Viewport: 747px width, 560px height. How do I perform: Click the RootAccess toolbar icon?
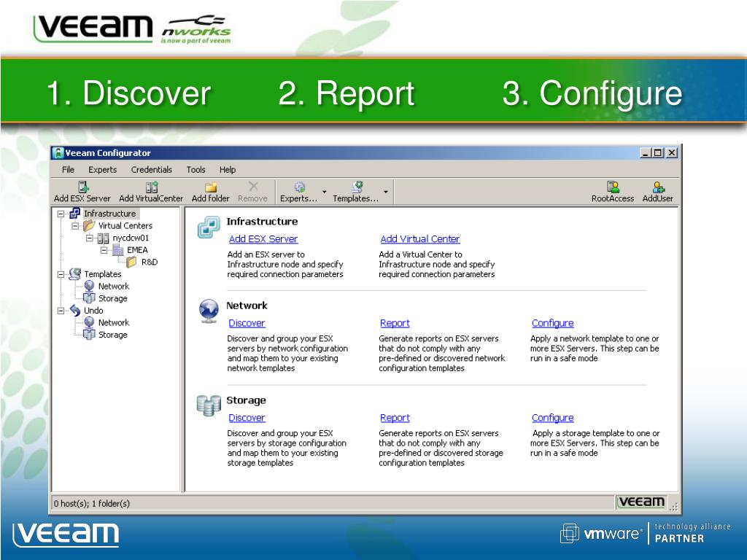[x=613, y=187]
